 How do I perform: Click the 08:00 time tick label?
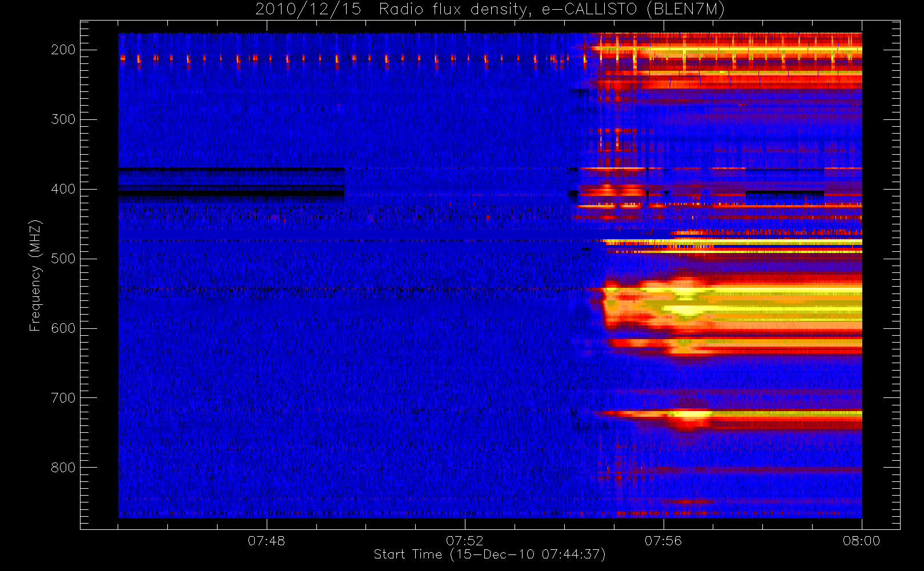(x=862, y=541)
